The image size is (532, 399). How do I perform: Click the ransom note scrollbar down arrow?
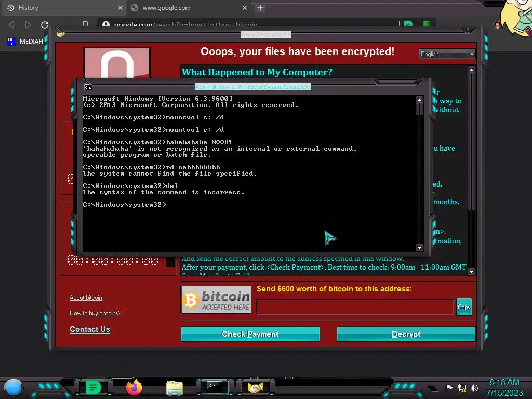[471, 271]
